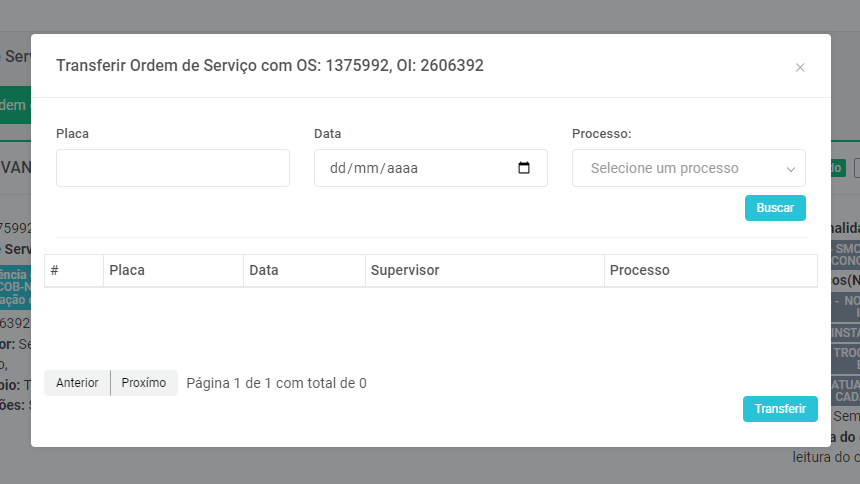860x484 pixels.
Task: Select the year segment of the date
Action: (x=400, y=168)
